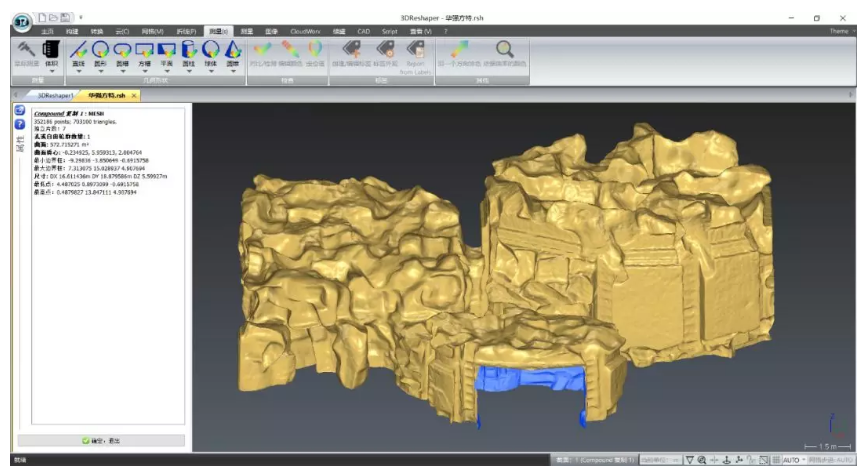
Task: Select the sphere (球体) shape tool
Action: (210, 49)
